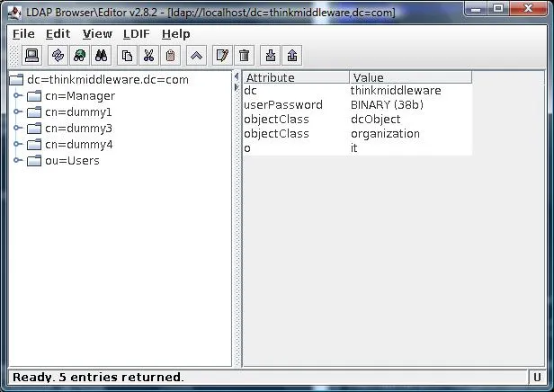Screen dimensions: 554x392
Task: Maximize the LDAP Browser window
Action: pyautogui.click(x=498, y=8)
